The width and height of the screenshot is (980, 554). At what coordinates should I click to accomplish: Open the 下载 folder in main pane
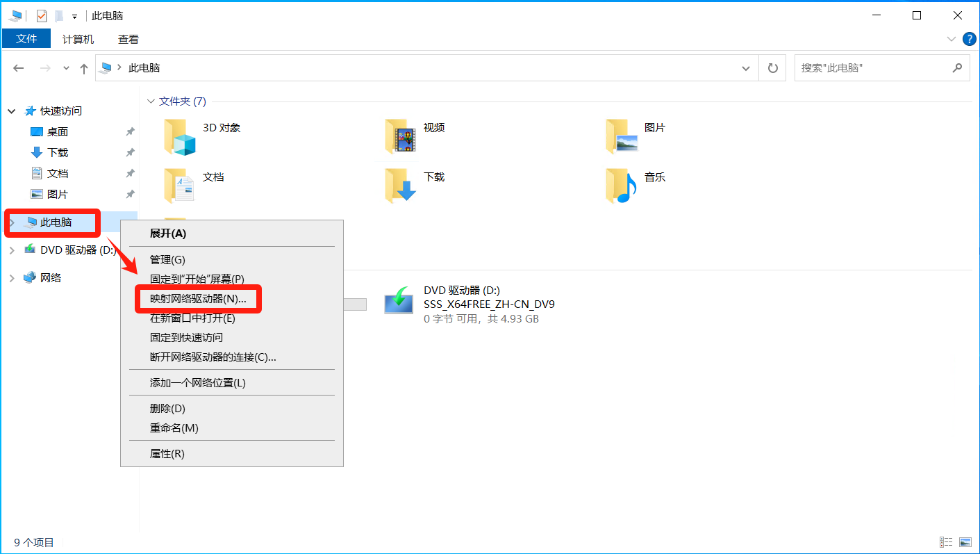click(401, 186)
